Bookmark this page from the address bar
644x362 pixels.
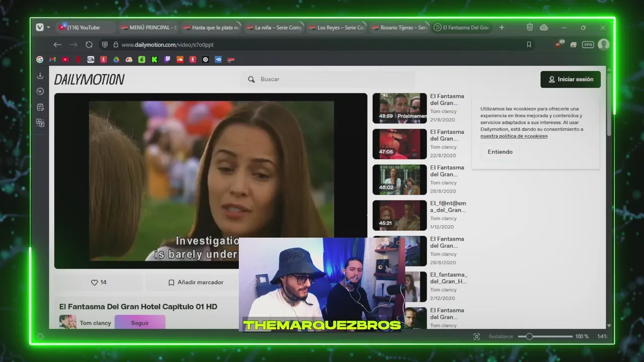click(529, 45)
